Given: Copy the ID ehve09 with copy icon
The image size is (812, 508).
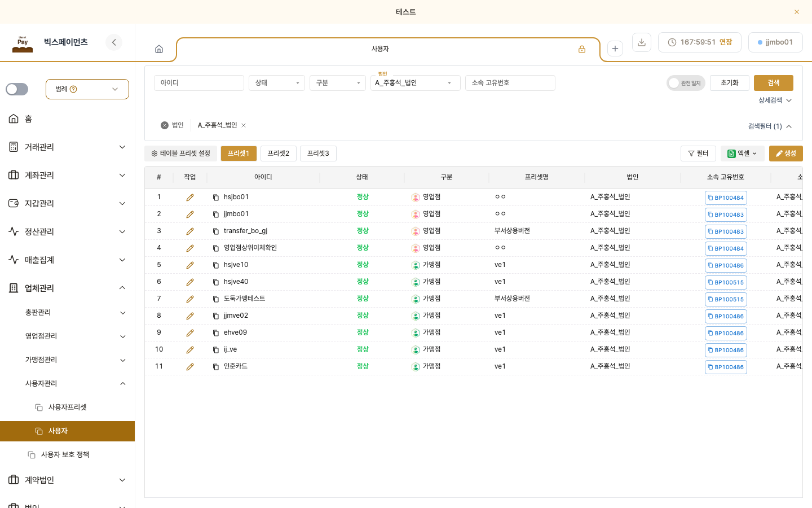Looking at the screenshot, I should pos(216,333).
